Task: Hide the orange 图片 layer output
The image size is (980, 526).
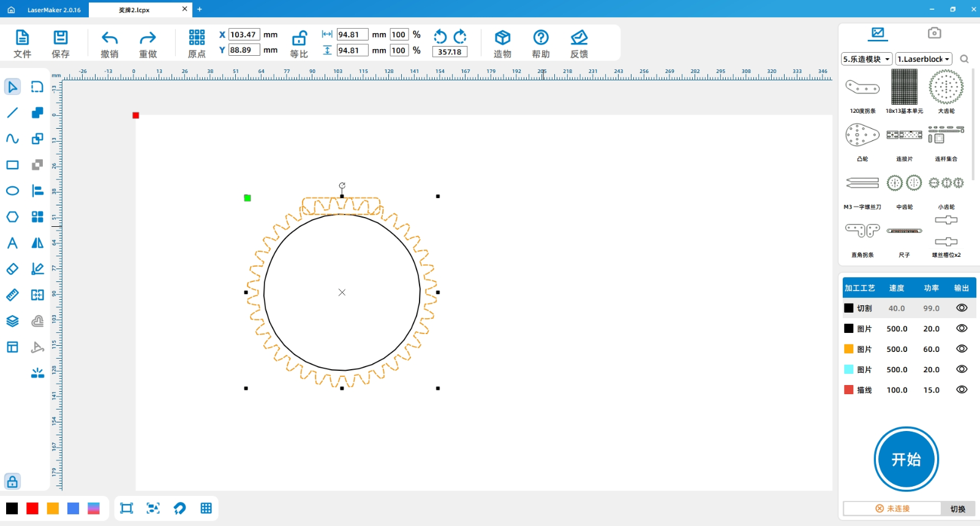Action: (x=962, y=349)
